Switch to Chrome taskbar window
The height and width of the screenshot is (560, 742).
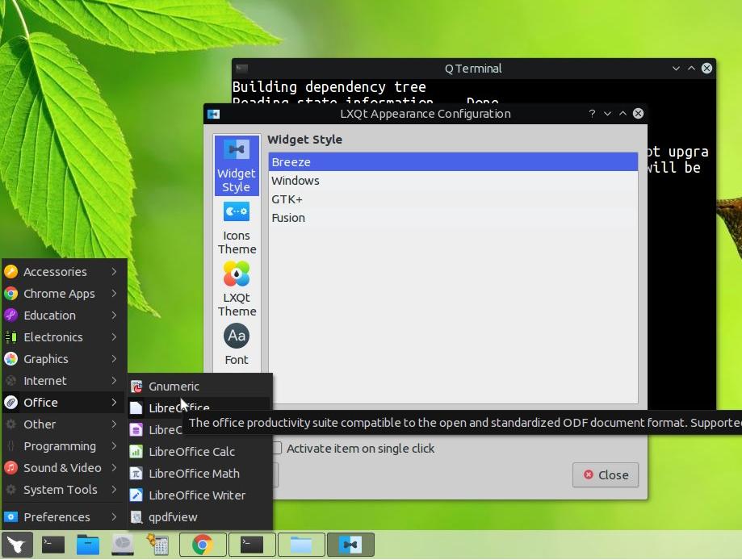click(203, 545)
